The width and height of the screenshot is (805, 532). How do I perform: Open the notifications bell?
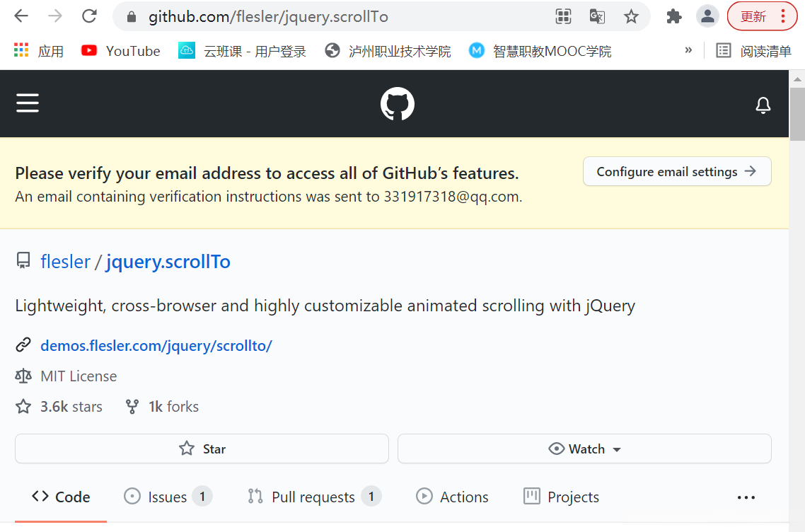click(763, 105)
